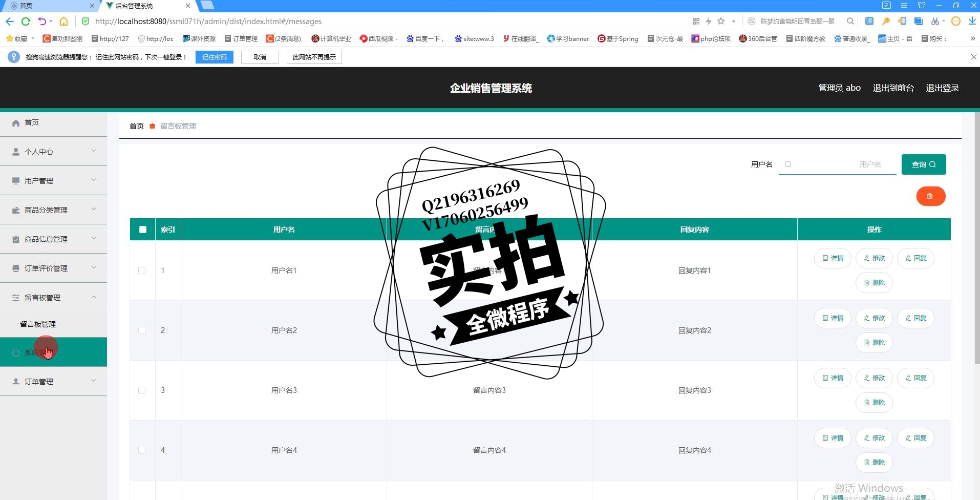The height and width of the screenshot is (500, 980).
Task: Expand the 商品信息管理 sidebar menu
Action: pos(53,239)
